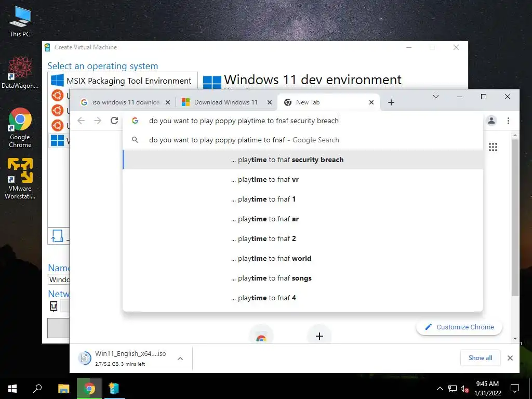Open the notification center
The image size is (532, 399).
[x=515, y=389]
